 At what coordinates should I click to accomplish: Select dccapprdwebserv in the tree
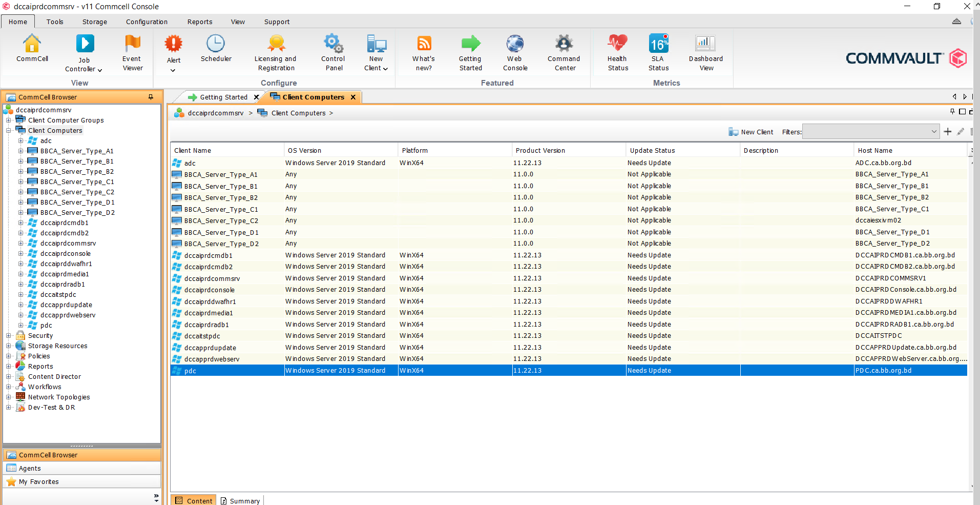coord(68,315)
